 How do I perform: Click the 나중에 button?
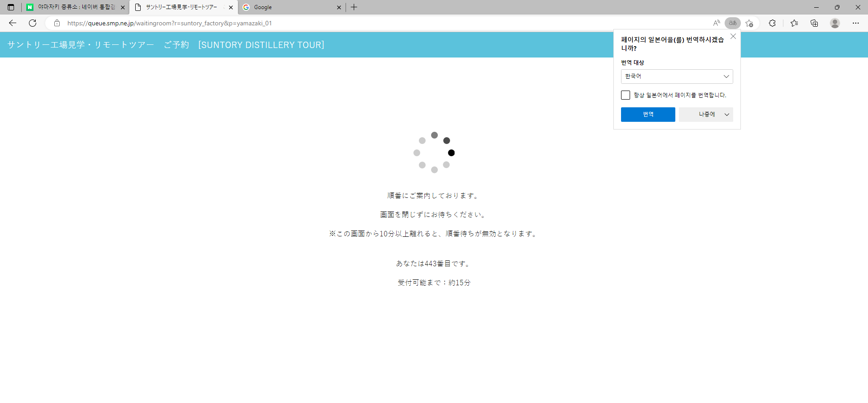point(707,115)
